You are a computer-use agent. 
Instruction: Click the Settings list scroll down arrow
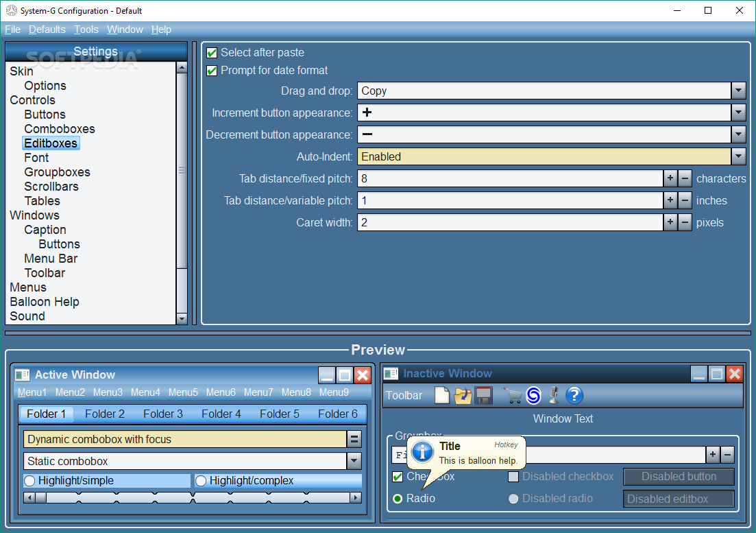coord(181,318)
